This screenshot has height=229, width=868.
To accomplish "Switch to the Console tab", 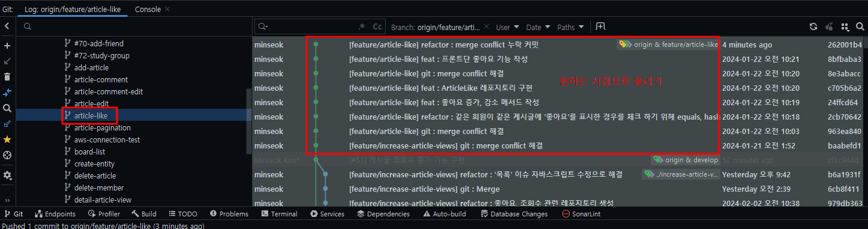I will pos(148,10).
